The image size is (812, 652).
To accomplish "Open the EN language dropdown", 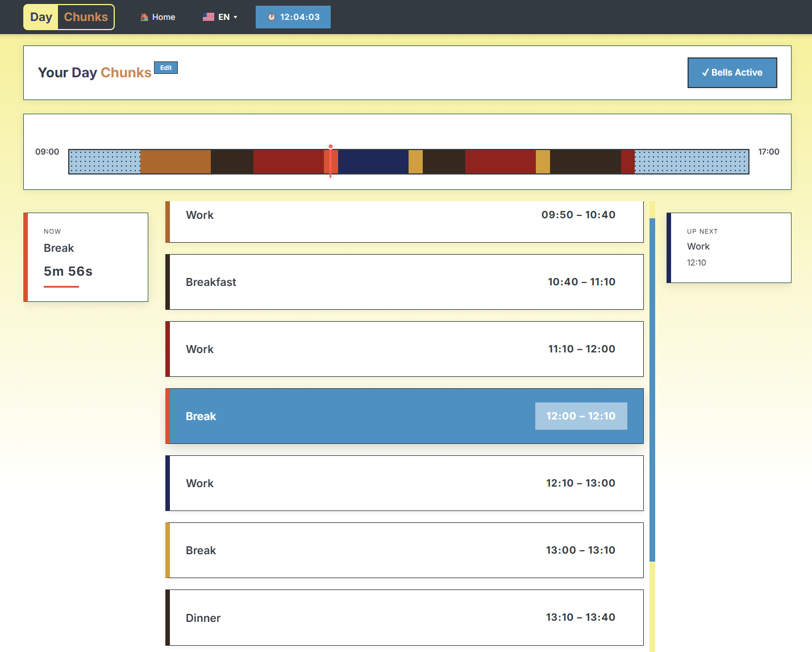I will pos(220,17).
